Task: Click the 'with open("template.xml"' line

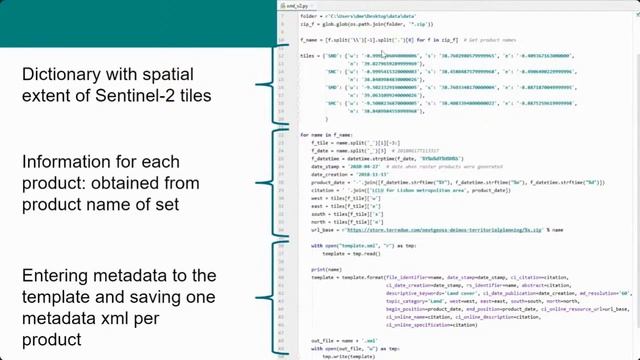Action: click(x=364, y=246)
